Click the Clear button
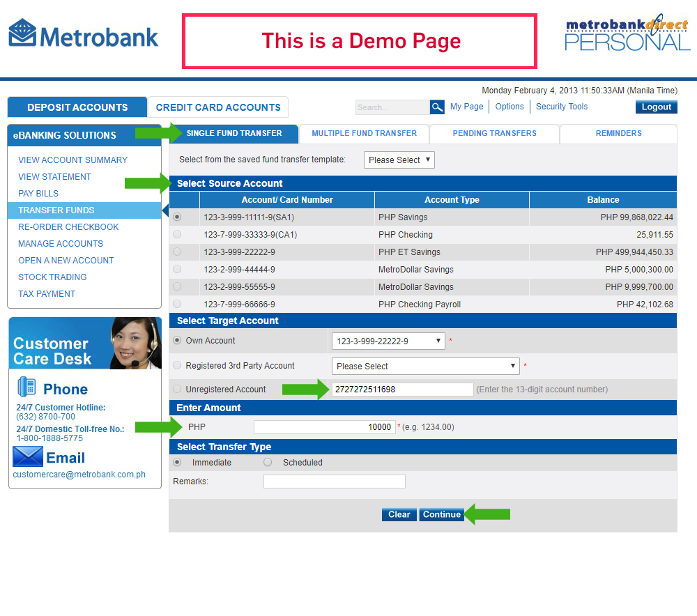The height and width of the screenshot is (616, 697). pos(399,514)
